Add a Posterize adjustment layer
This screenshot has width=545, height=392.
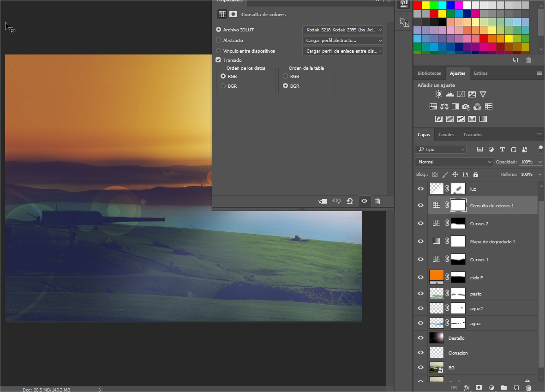point(450,119)
